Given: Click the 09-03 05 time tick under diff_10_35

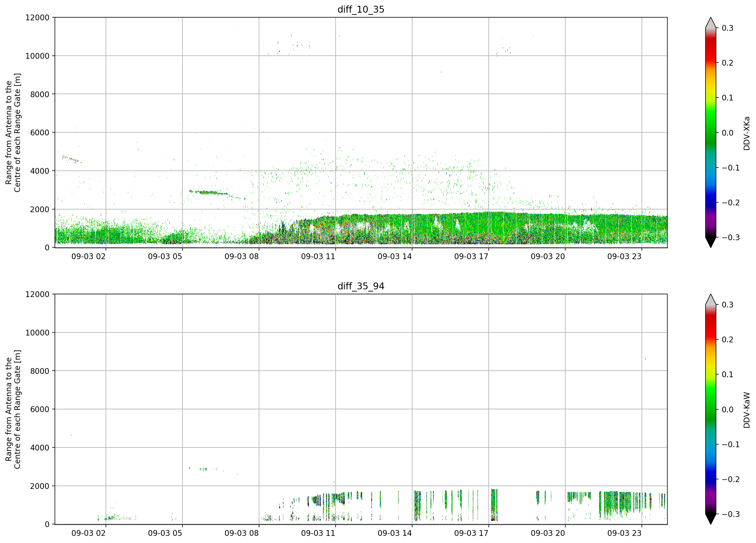Looking at the screenshot, I should point(165,256).
